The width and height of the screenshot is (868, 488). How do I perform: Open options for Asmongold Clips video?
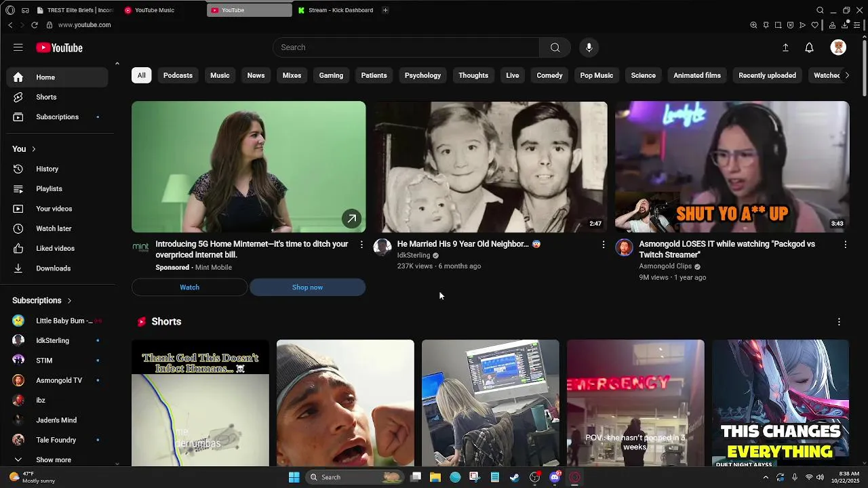tap(845, 244)
